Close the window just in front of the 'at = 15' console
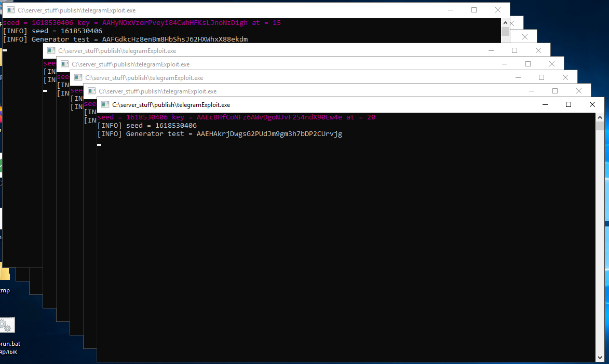The image size is (609, 364). coord(538,50)
